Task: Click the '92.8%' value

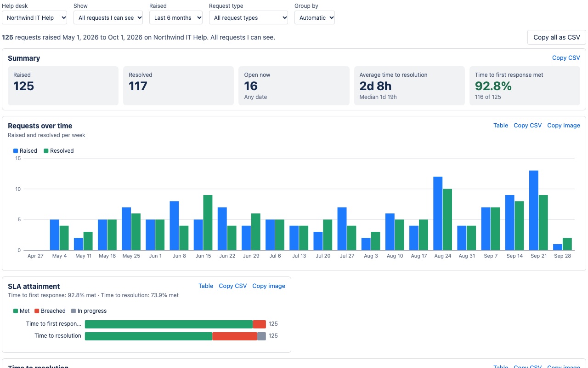Action: pyautogui.click(x=493, y=86)
